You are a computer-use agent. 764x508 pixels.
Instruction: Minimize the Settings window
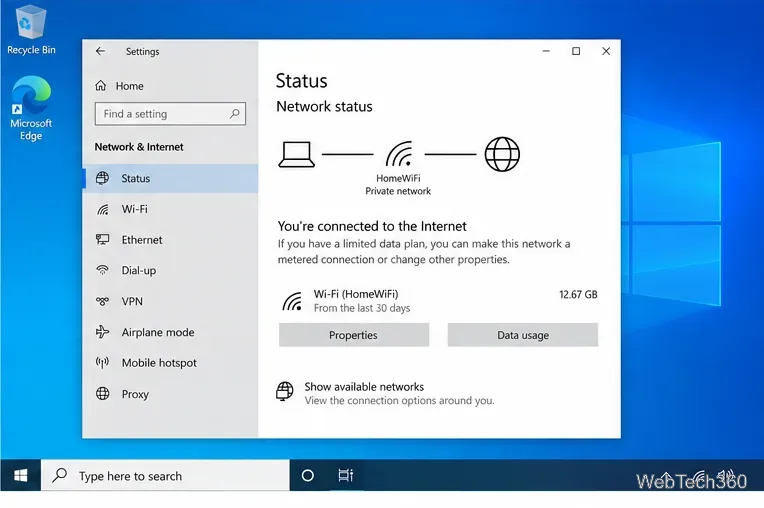(546, 51)
